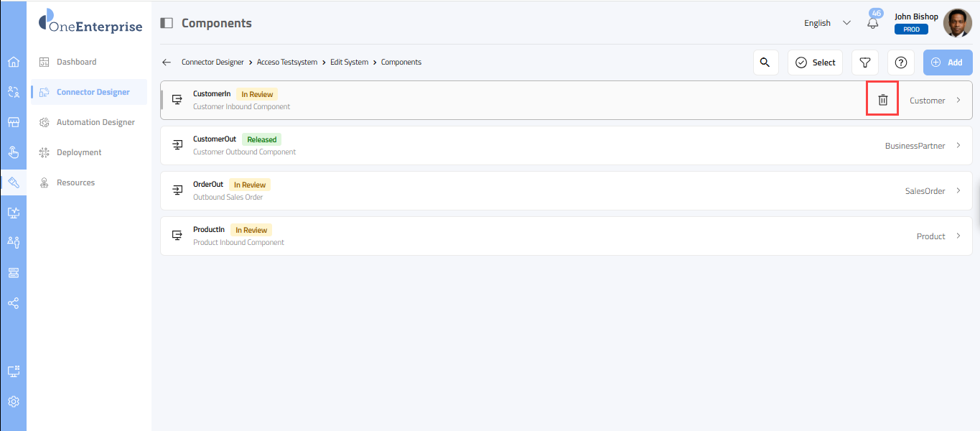Click the Add button
Viewport: 980px width, 431px height.
click(947, 62)
